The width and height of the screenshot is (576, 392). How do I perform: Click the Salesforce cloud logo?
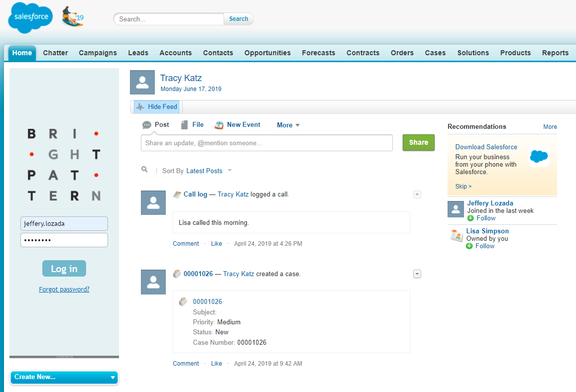point(30,17)
